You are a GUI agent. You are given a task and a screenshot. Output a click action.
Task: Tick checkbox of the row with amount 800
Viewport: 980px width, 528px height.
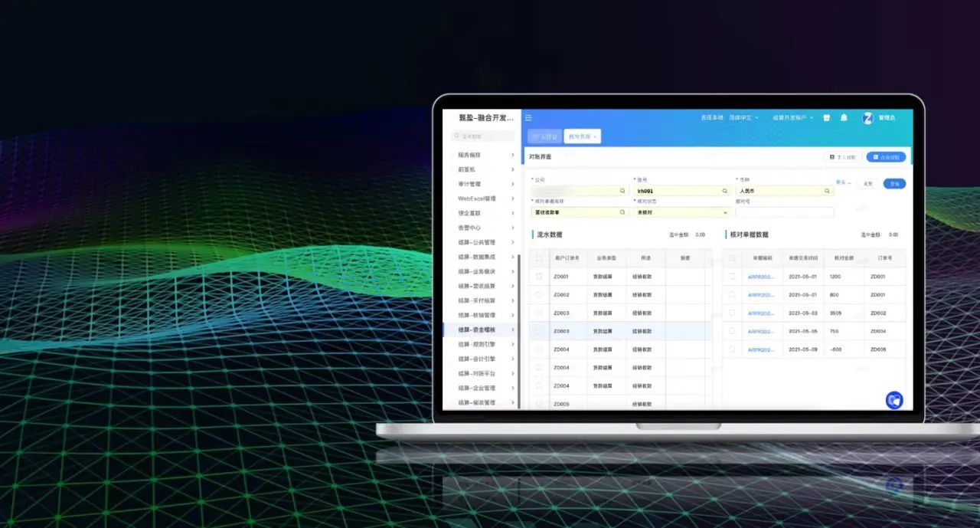733,294
